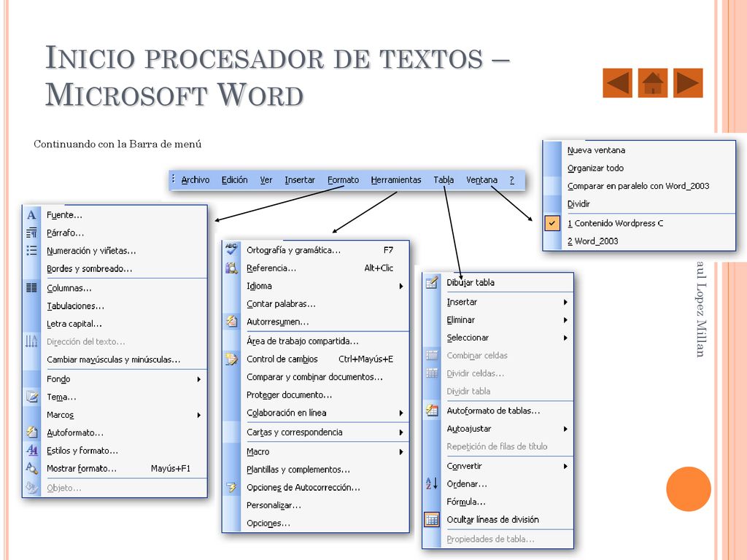Expand the Cartas y correspondencia submenu arrow
The height and width of the screenshot is (560, 747).
(401, 432)
